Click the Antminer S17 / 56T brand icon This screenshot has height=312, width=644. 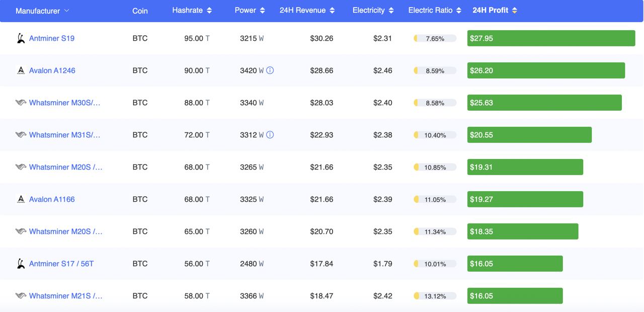tap(21, 264)
